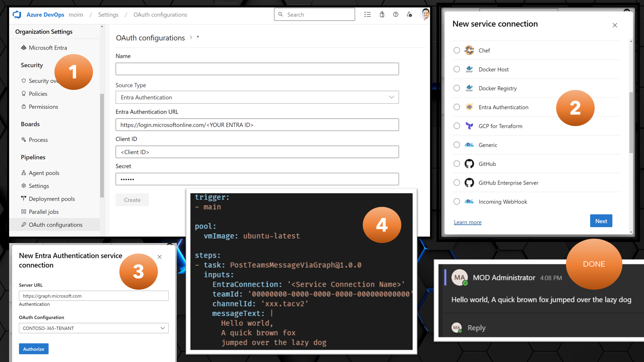The image size is (644, 362).
Task: Click the Agent pools icon
Action: [x=24, y=173]
